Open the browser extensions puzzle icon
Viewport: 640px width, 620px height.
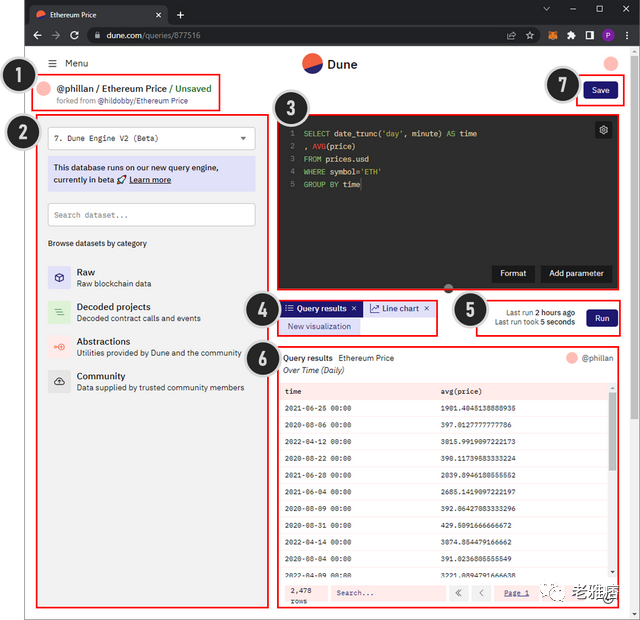(571, 36)
